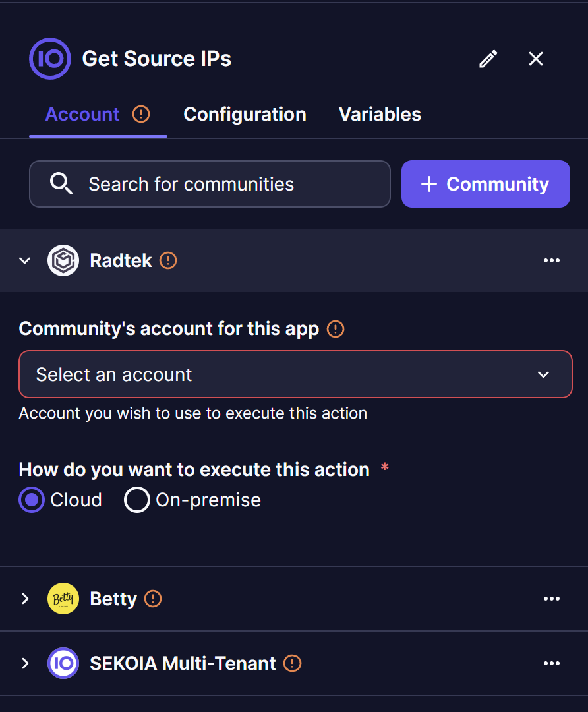Open the three-dot menu for Radtek

tap(552, 260)
